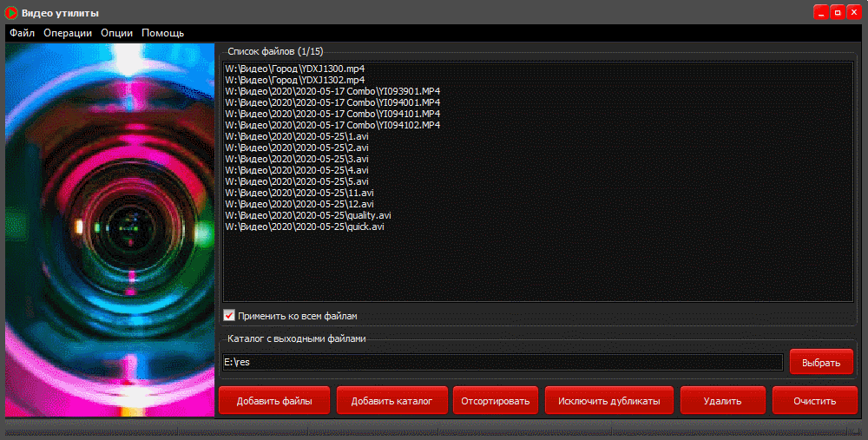Click the Удалить button
The height and width of the screenshot is (440, 868).
[x=722, y=401]
